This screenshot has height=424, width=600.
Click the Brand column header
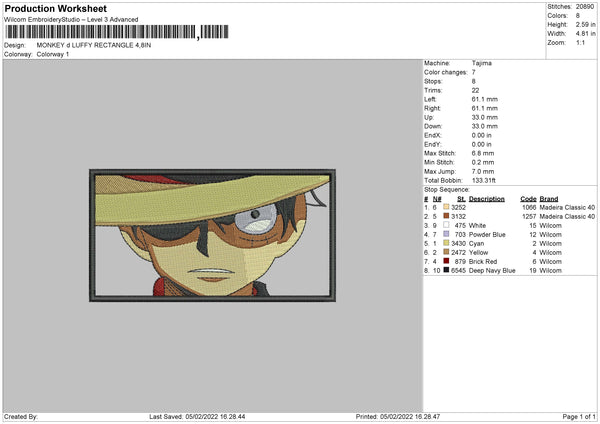[549, 199]
